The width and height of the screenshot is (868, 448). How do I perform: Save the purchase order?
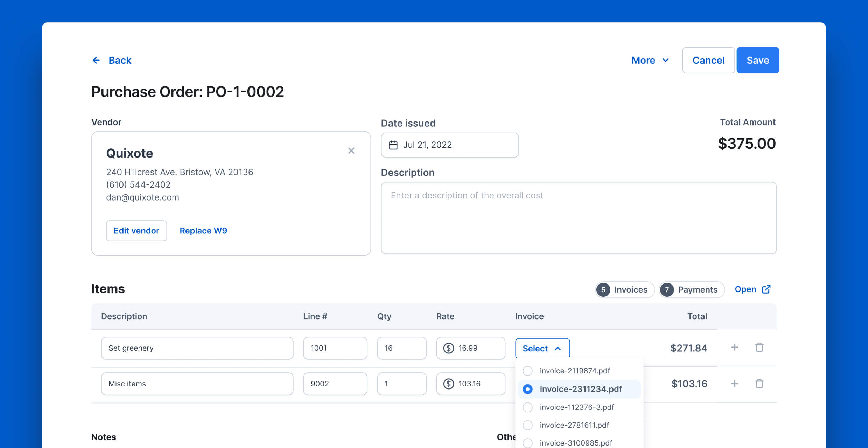[x=758, y=60]
